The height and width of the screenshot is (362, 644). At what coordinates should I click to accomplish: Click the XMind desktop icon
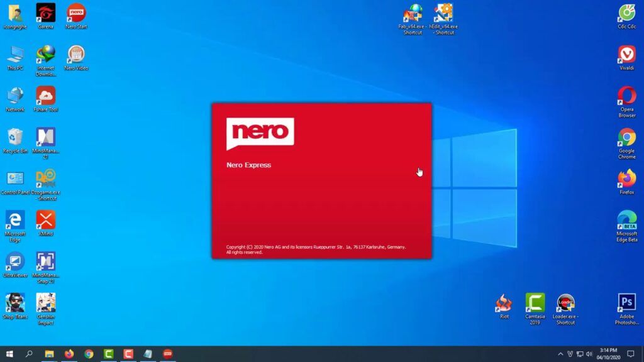(x=45, y=224)
